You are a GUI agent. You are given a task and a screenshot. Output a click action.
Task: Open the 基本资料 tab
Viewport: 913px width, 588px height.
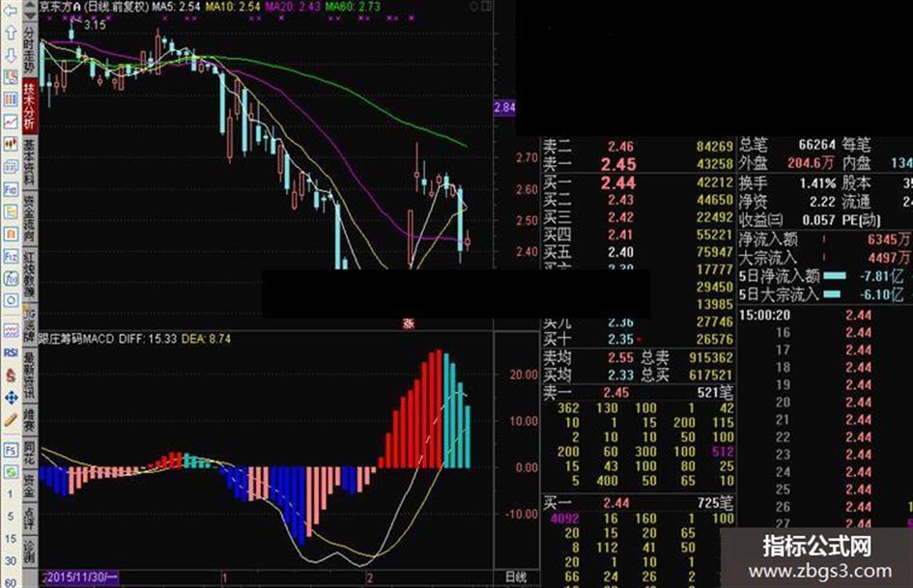point(29,162)
